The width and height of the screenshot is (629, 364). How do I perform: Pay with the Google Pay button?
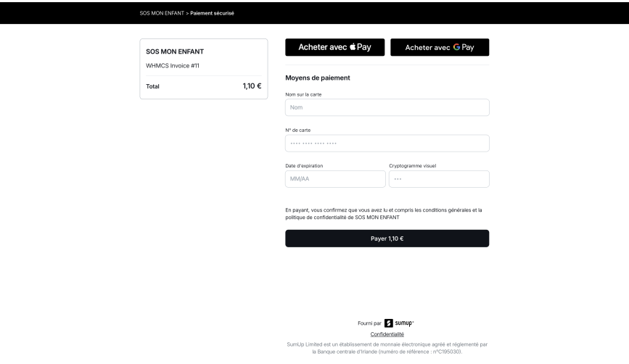click(440, 47)
